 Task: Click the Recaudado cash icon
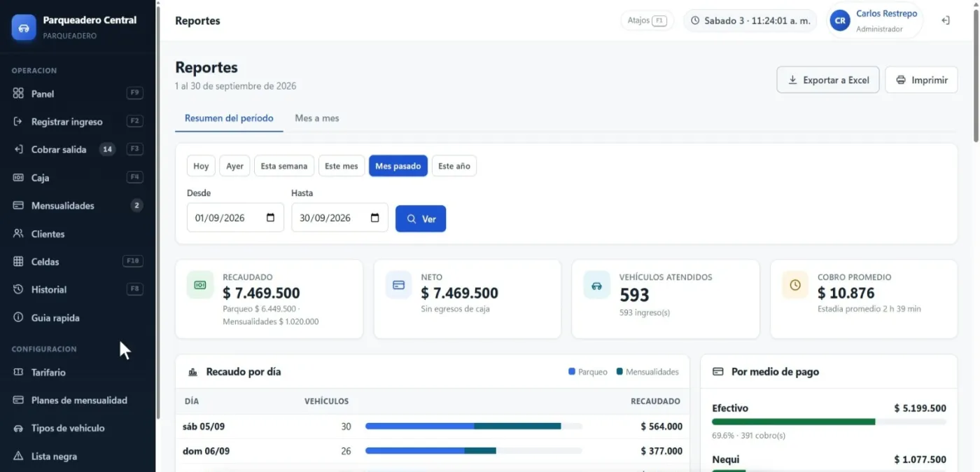pyautogui.click(x=200, y=285)
